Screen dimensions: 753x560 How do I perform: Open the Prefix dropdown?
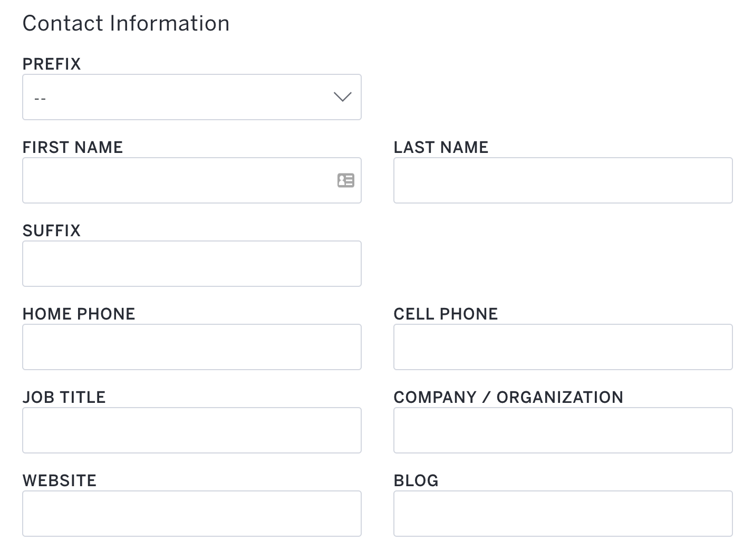pos(192,97)
